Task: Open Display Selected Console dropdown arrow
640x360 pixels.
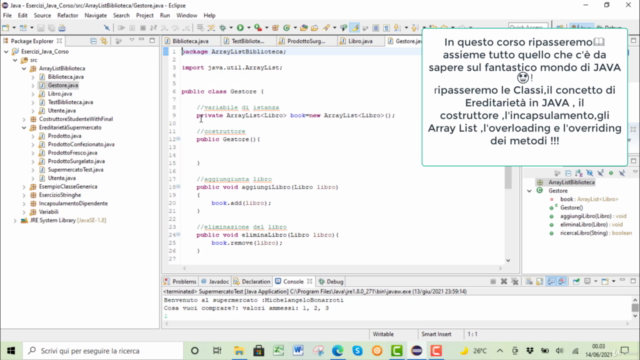Action: coord(596,281)
